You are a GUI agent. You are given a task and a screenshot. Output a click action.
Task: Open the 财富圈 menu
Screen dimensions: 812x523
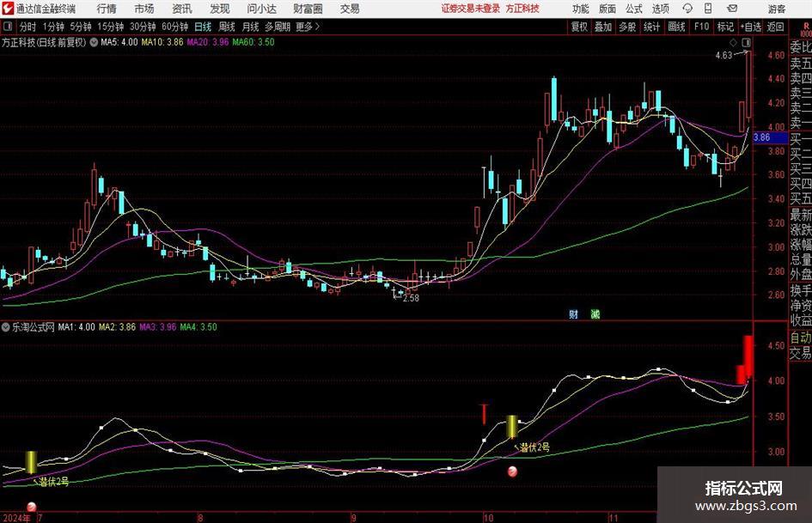pyautogui.click(x=308, y=9)
